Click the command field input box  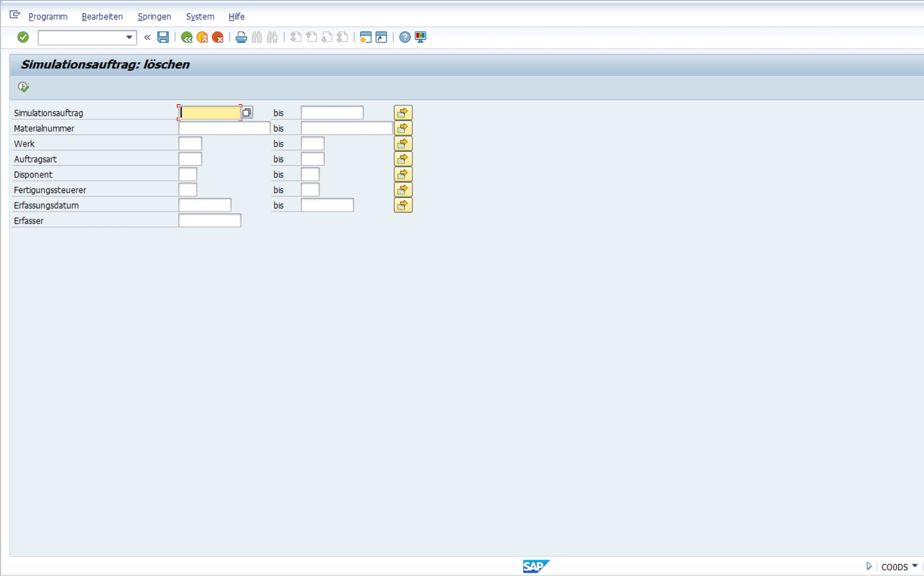click(x=82, y=38)
